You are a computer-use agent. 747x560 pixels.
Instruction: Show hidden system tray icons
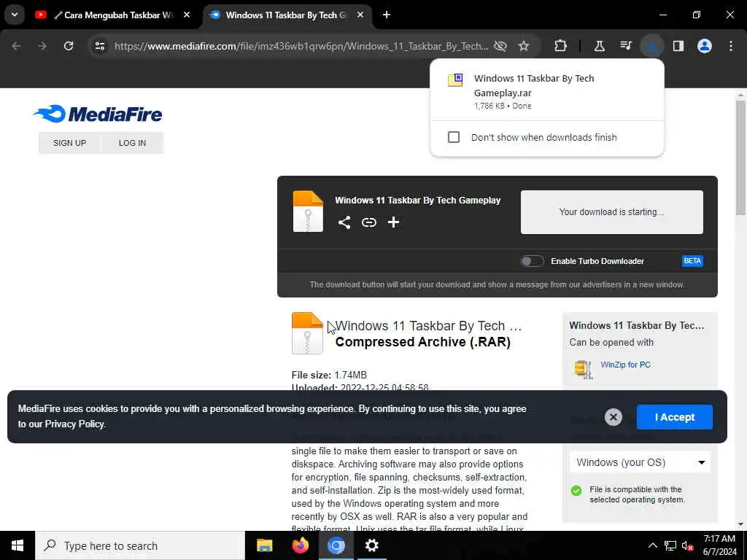653,545
